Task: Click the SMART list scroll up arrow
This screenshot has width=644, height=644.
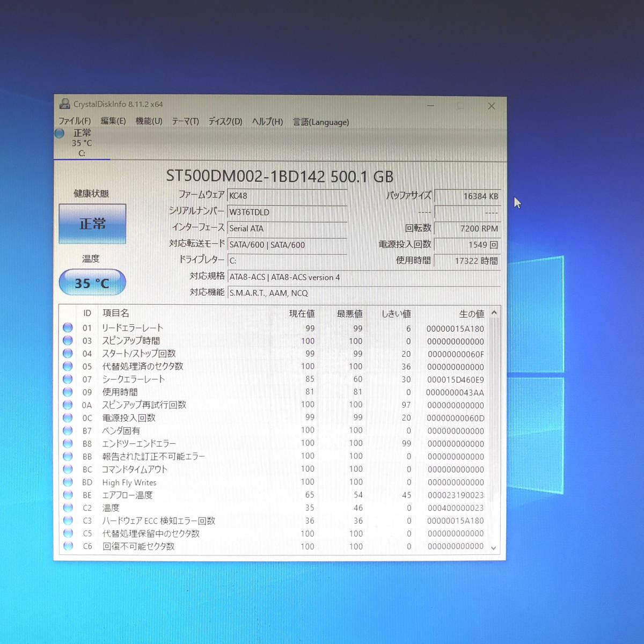Action: coord(494,312)
